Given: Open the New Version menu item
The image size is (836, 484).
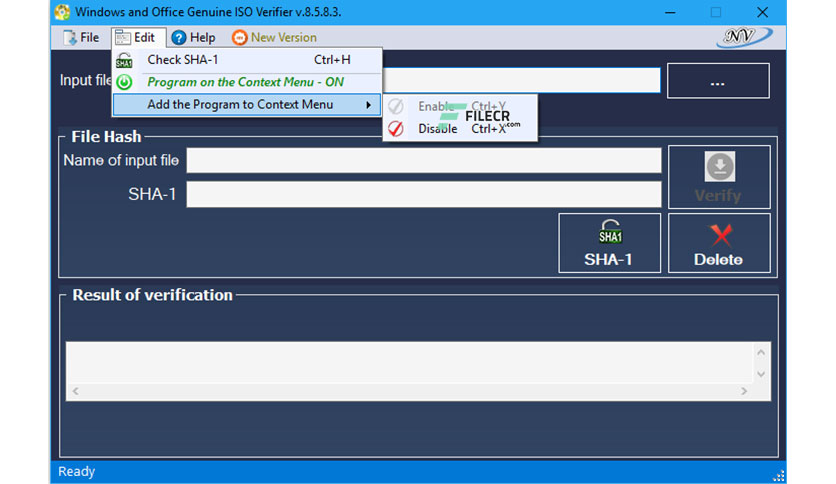Looking at the screenshot, I should click(x=274, y=37).
